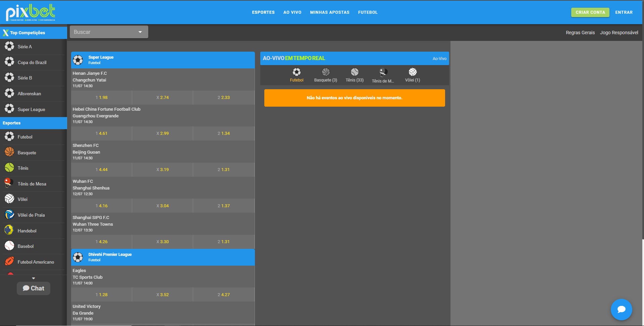644x326 pixels.
Task: Click Top Competições header label
Action: point(28,33)
